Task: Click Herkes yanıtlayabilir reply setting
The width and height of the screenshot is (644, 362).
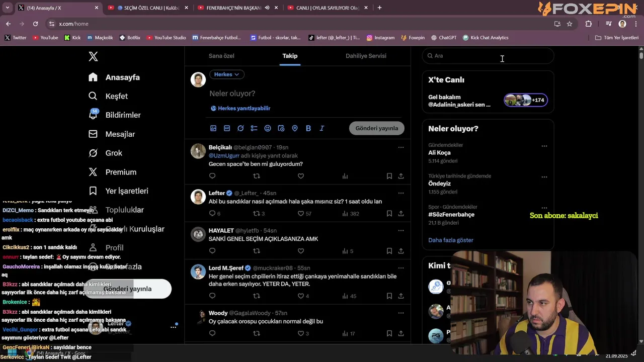Action: coord(240,108)
